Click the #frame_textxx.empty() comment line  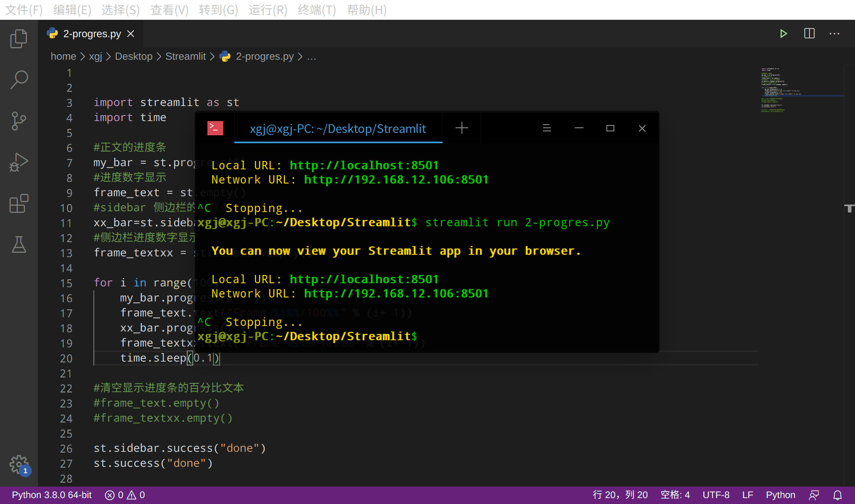[x=163, y=418]
